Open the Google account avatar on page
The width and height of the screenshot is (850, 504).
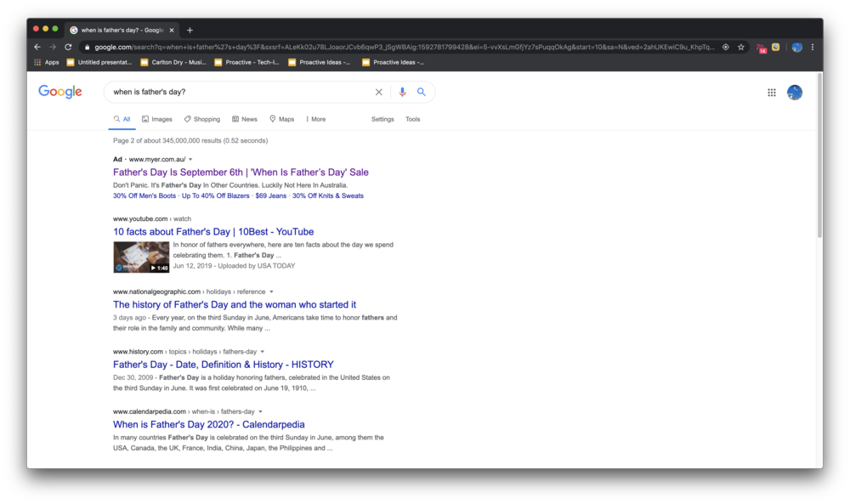click(795, 93)
